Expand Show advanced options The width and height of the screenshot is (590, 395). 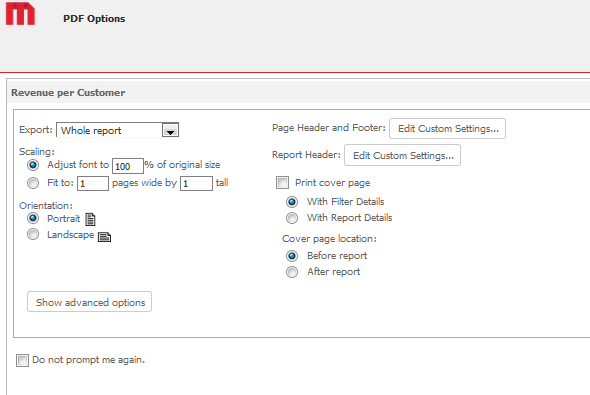[x=90, y=302]
